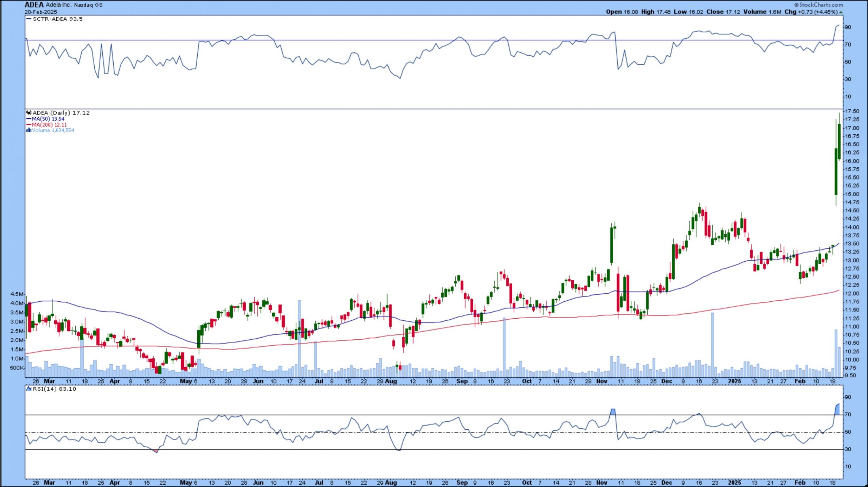The image size is (868, 487).
Task: Click the Chg +0.73 (+4.45%) value
Action: click(811, 12)
